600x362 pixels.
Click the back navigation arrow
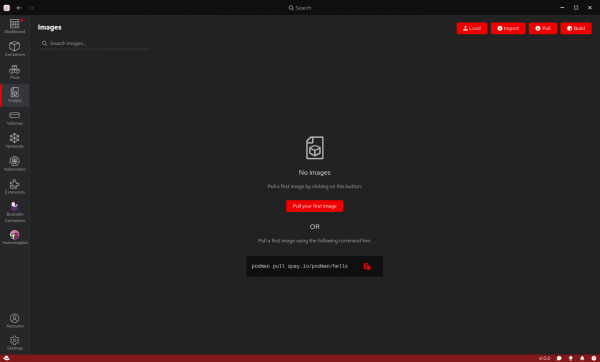(x=19, y=8)
